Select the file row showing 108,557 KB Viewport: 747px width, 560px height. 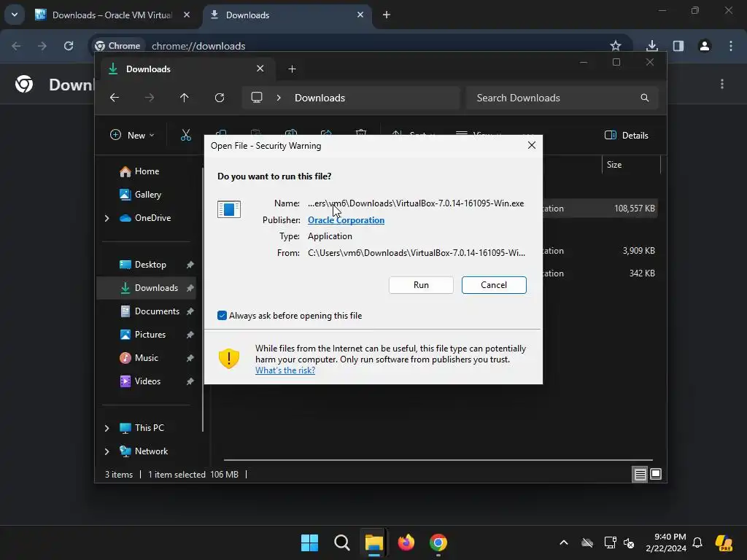[600, 208]
